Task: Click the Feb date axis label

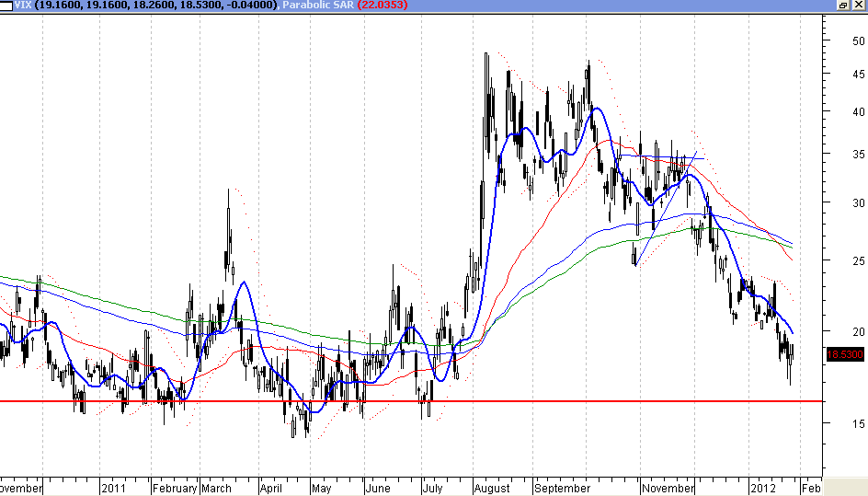Action: tap(811, 489)
